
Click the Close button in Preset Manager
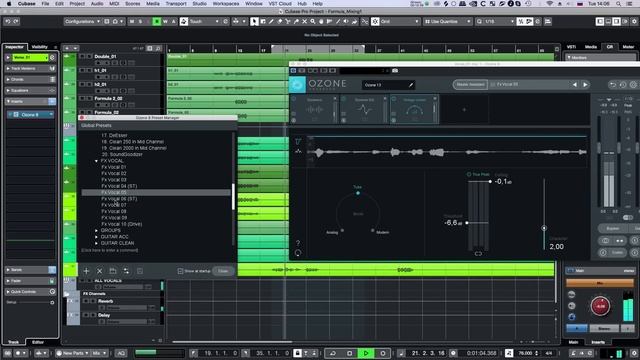[x=223, y=271]
